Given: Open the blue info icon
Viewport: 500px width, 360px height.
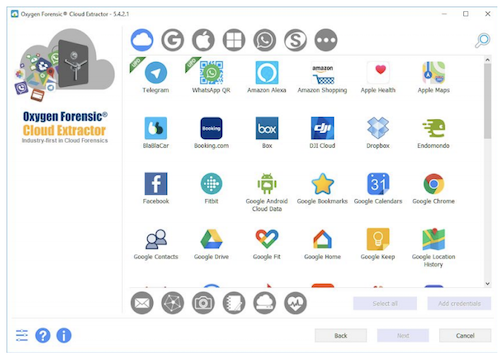Looking at the screenshot, I should pyautogui.click(x=64, y=336).
